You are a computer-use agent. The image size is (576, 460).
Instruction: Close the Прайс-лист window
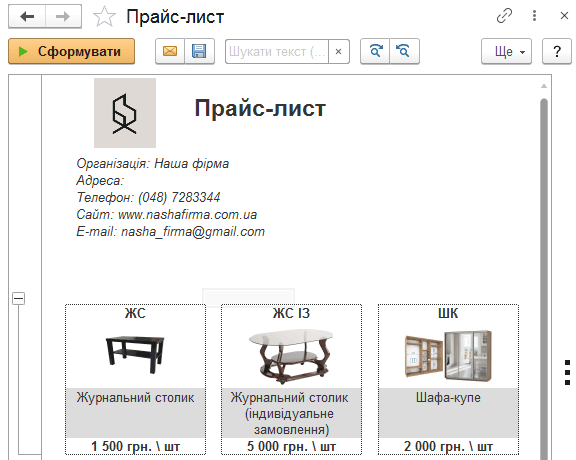point(564,16)
